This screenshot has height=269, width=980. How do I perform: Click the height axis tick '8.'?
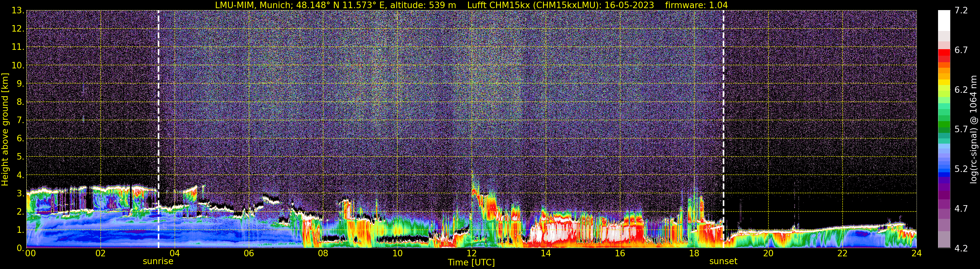pyautogui.click(x=20, y=102)
